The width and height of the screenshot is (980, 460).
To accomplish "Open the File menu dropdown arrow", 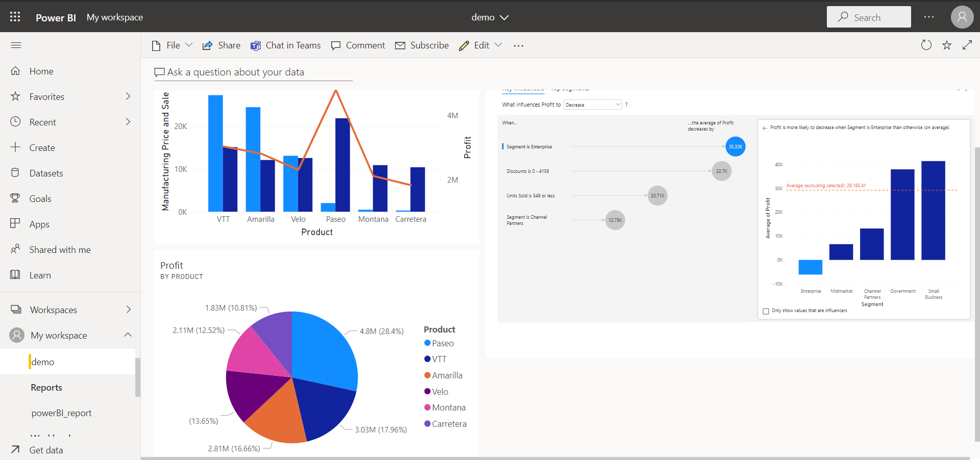I will coord(189,45).
